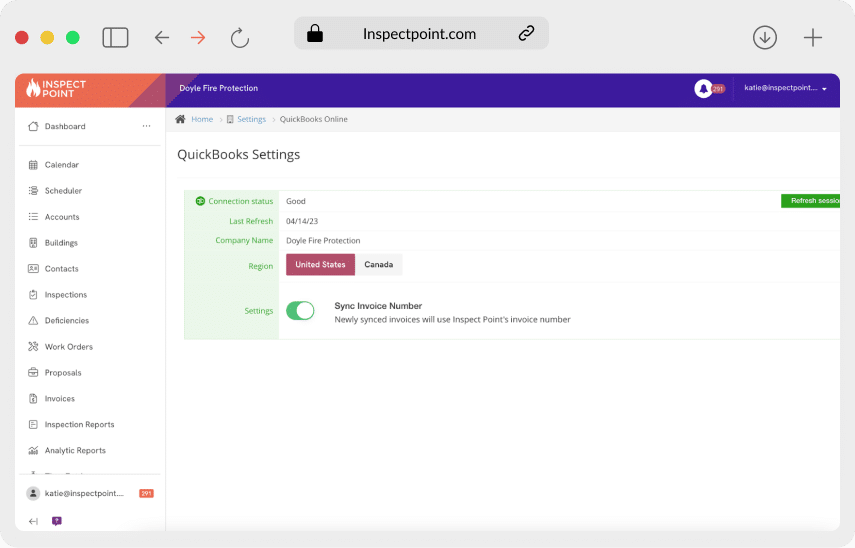Click the Refresh session button
Image resolution: width=855 pixels, height=548 pixels.
[x=811, y=201]
